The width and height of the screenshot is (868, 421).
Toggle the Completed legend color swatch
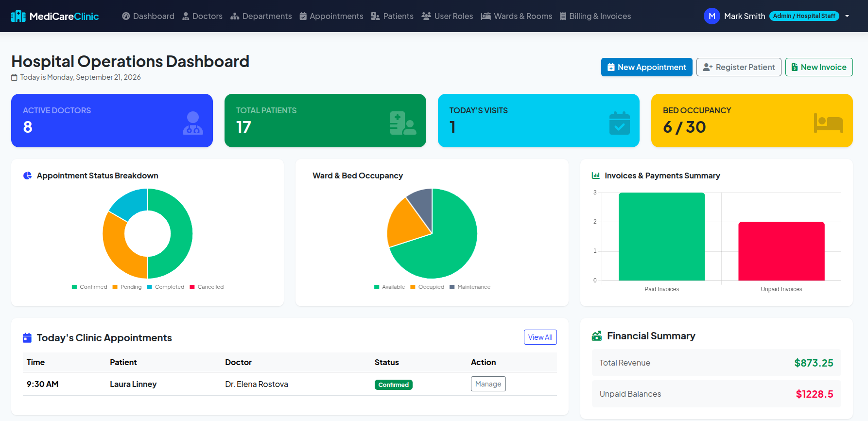click(150, 287)
